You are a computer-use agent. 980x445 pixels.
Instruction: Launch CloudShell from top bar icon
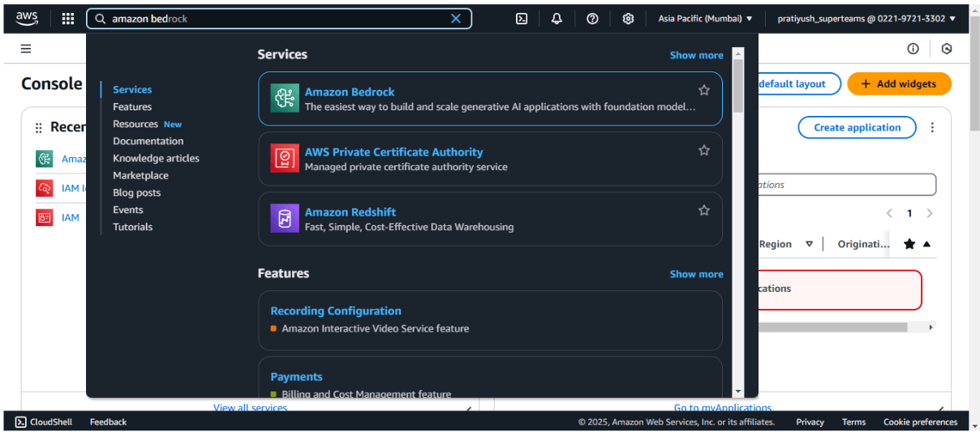[x=522, y=19]
